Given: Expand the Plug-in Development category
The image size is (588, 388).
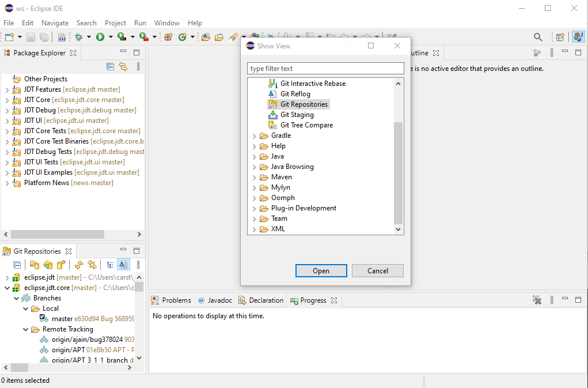Looking at the screenshot, I should click(254, 209).
